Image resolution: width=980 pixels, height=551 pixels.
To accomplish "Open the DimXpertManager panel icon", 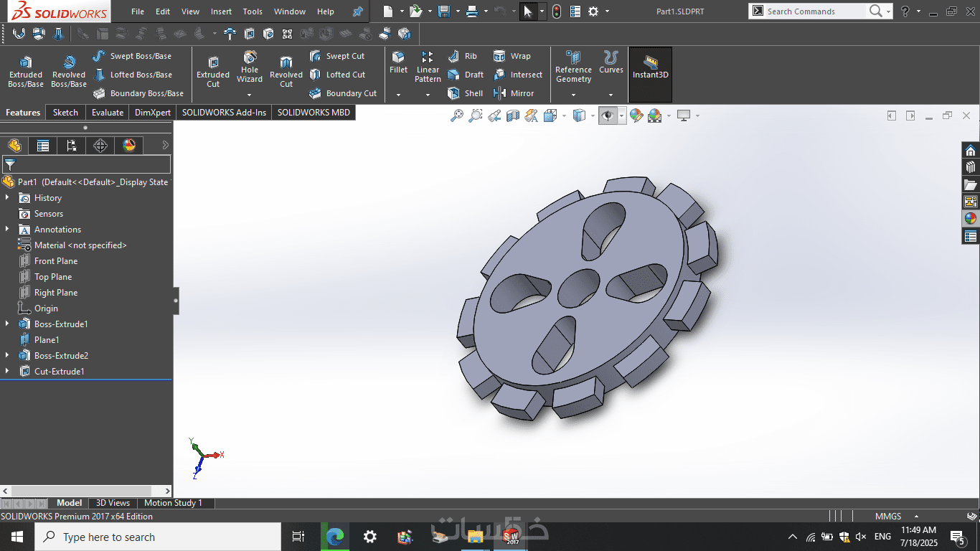I will (100, 146).
